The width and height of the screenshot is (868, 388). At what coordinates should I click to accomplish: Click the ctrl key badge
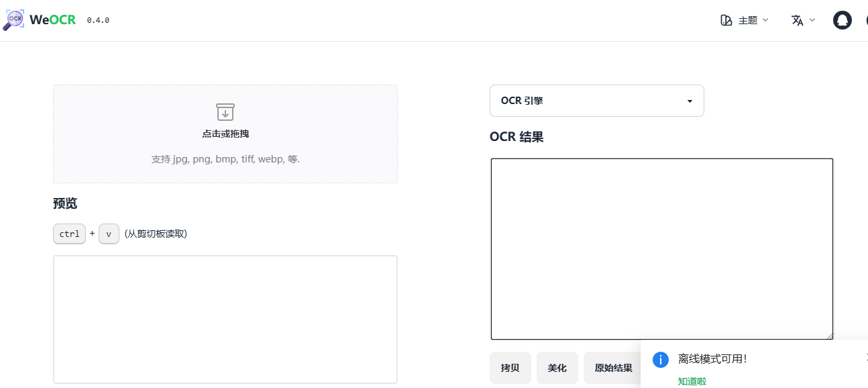69,234
